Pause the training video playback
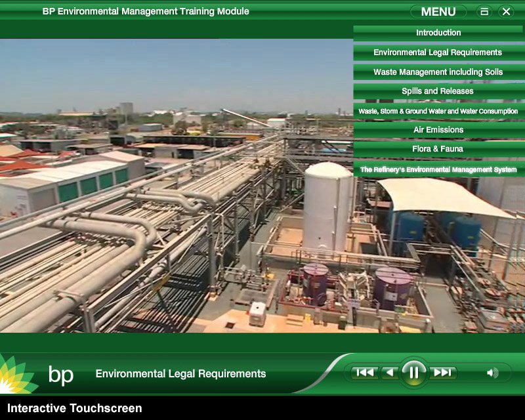Viewport: 525px width, 420px height. tap(413, 373)
